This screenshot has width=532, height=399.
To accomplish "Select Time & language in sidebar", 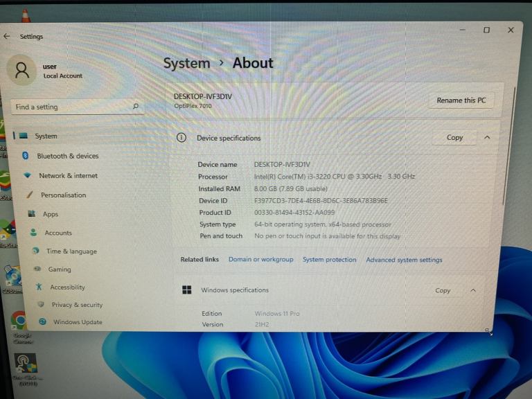I will click(71, 251).
